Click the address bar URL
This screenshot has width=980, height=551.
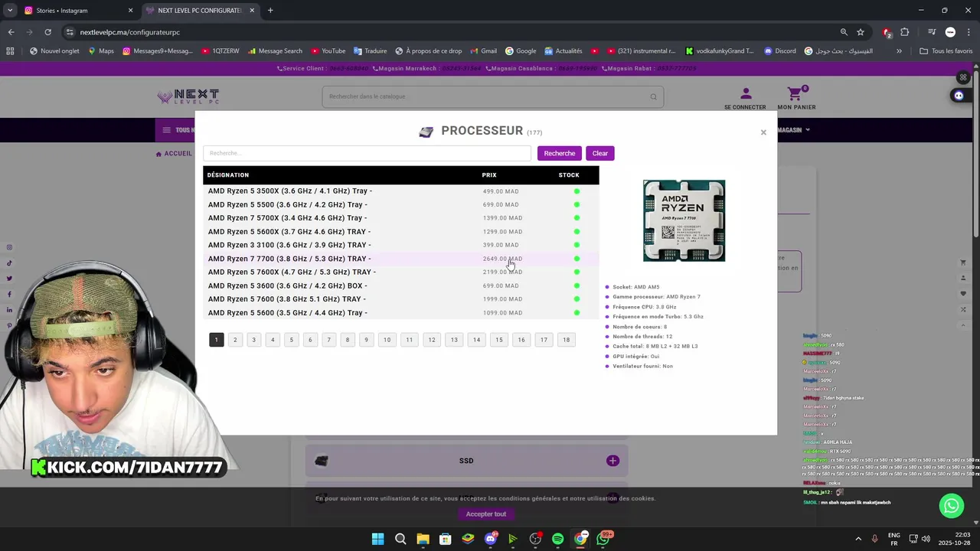130,32
